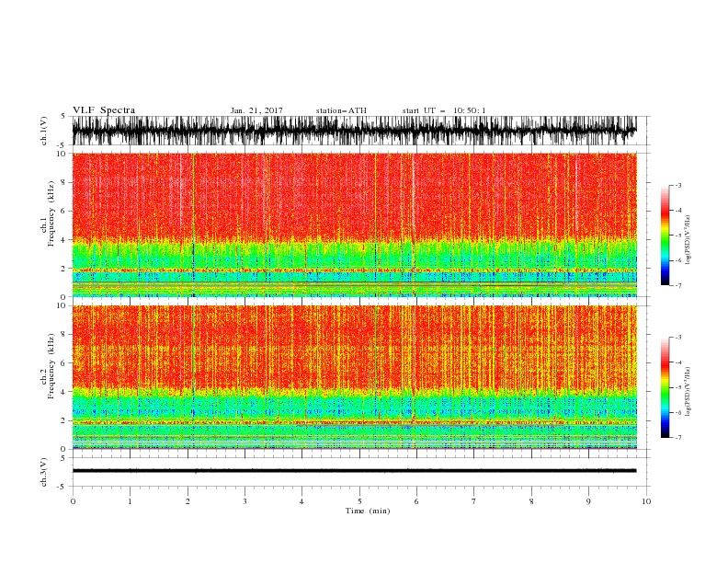Click the ch.3 flat waveform trace
Screen dimensions: 728x563
pos(354,471)
